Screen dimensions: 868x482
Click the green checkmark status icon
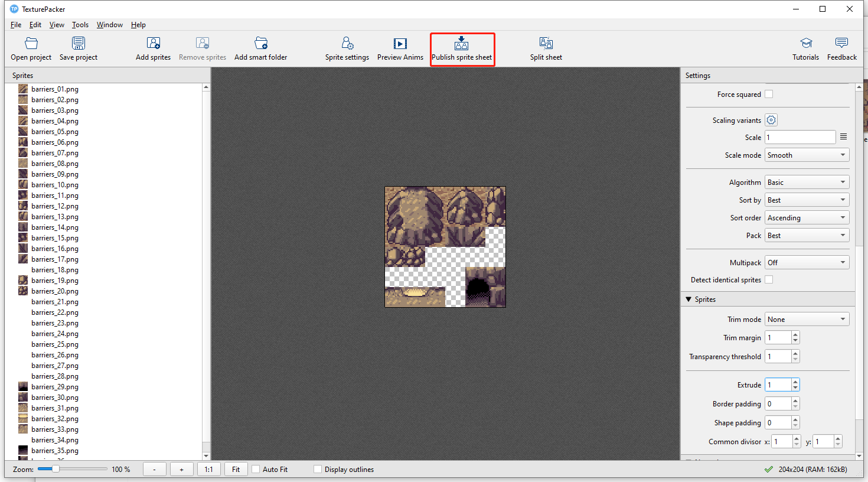[x=769, y=470]
